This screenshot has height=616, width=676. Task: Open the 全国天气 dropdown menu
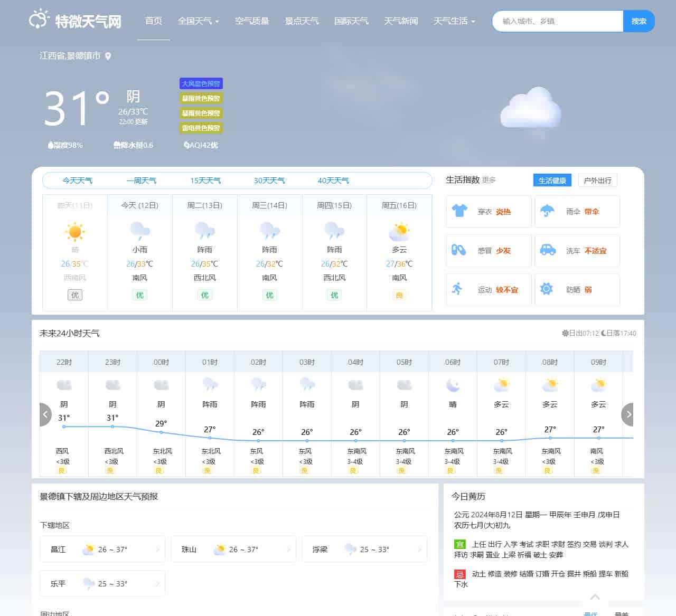pos(198,21)
